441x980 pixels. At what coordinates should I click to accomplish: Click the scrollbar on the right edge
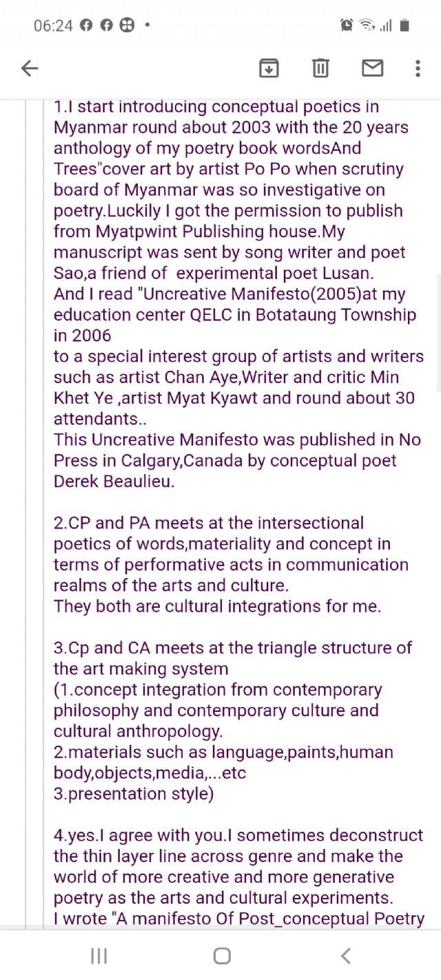(438, 331)
